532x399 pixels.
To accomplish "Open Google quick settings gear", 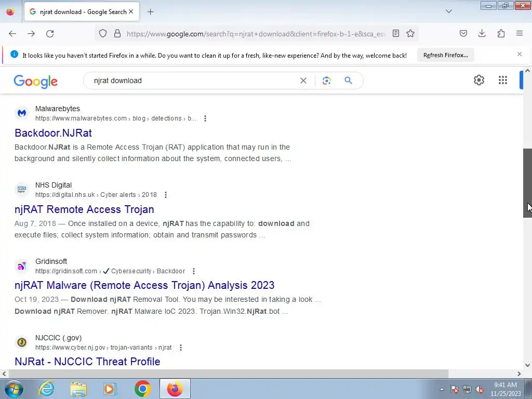I will 478,80.
